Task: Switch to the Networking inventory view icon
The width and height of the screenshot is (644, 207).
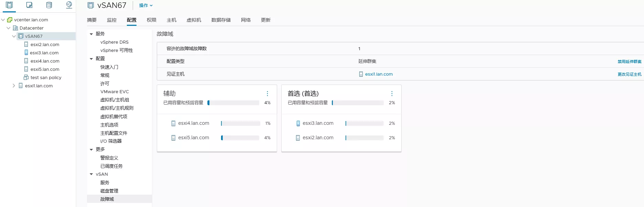Action: coord(69,5)
